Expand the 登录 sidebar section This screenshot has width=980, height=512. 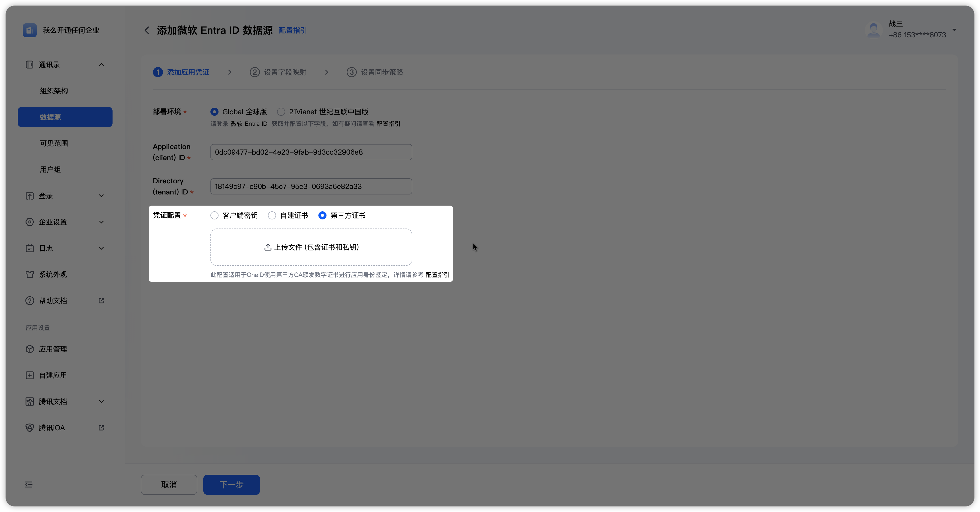coord(102,196)
